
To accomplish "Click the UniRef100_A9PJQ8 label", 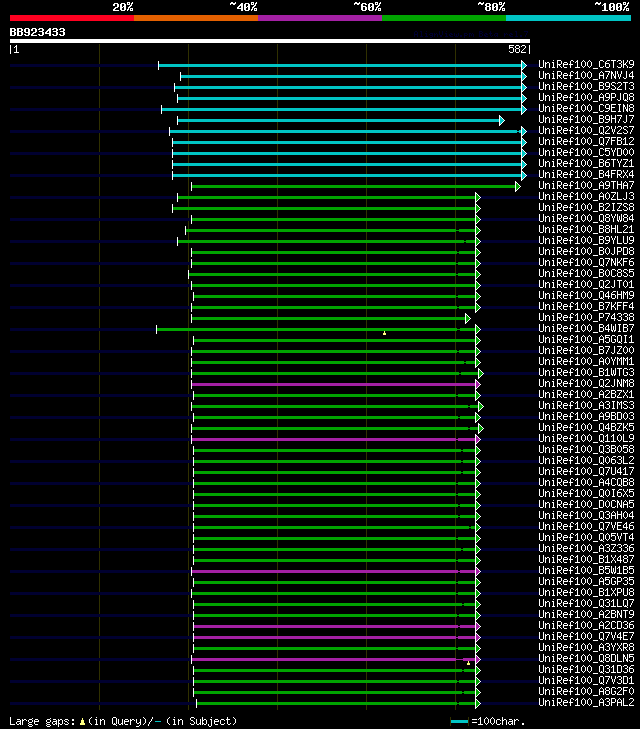I will 586,97.
